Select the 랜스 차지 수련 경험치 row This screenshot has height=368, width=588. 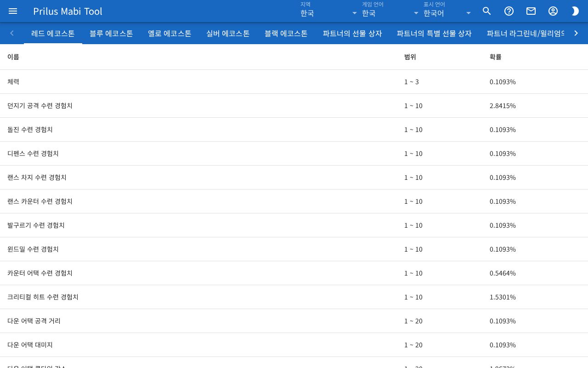(x=294, y=178)
